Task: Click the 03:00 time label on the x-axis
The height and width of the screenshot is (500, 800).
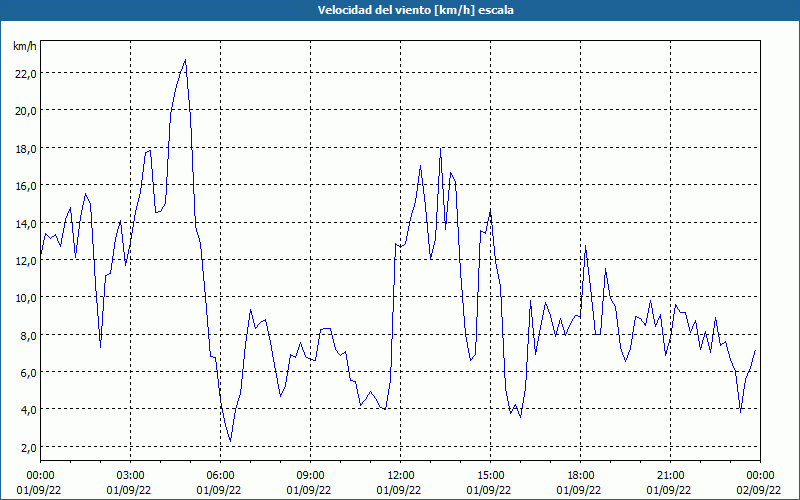Action: tap(131, 476)
